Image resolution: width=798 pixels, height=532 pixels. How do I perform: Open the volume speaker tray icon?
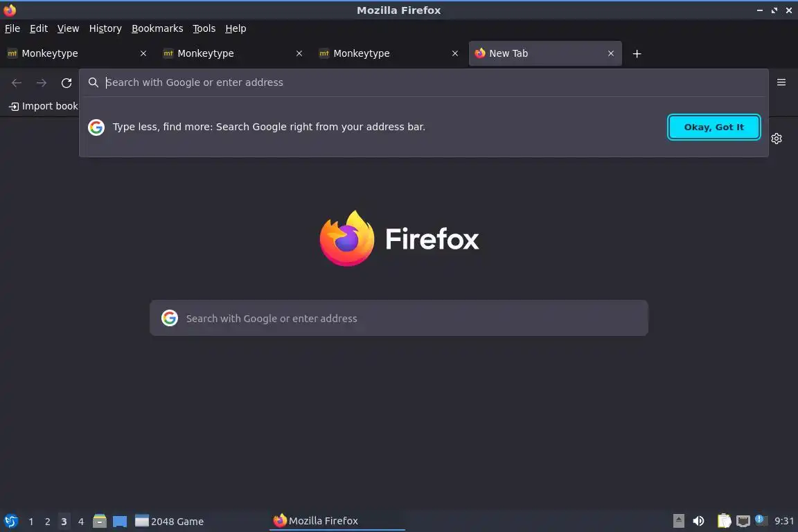(698, 521)
